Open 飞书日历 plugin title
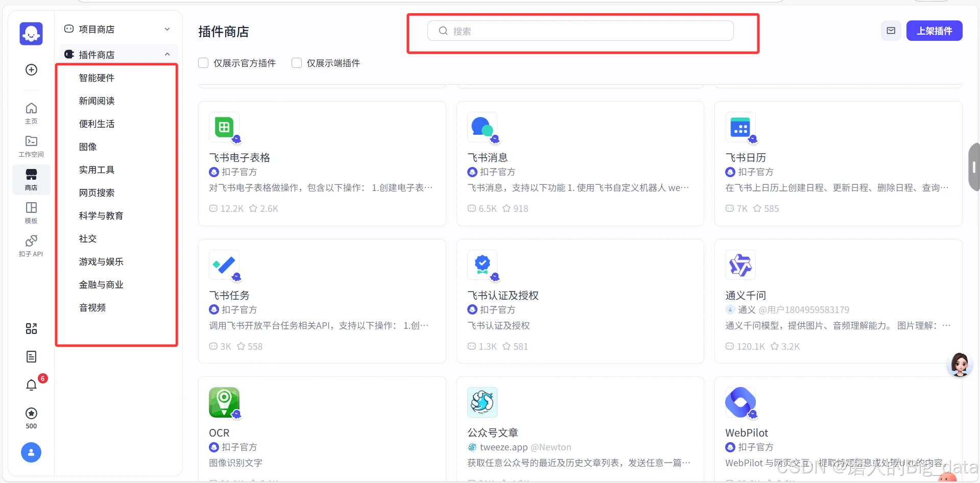The height and width of the screenshot is (483, 980). point(746,158)
